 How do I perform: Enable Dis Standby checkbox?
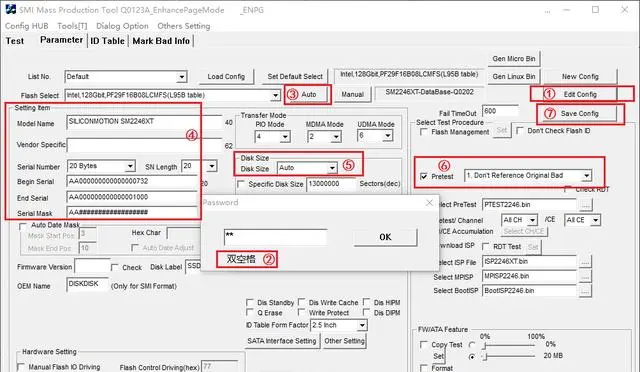[250, 303]
